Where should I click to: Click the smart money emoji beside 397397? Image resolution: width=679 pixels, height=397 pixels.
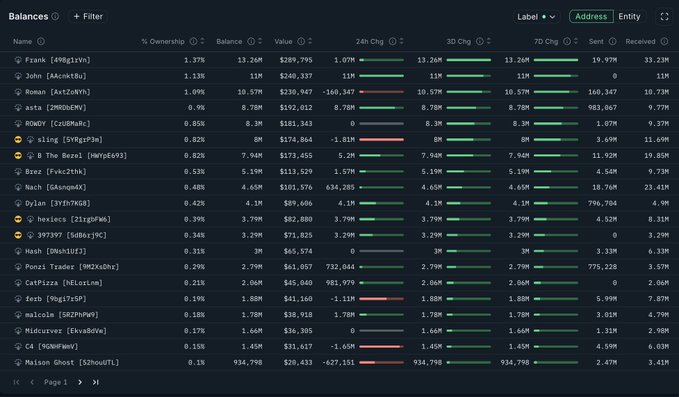(18, 236)
